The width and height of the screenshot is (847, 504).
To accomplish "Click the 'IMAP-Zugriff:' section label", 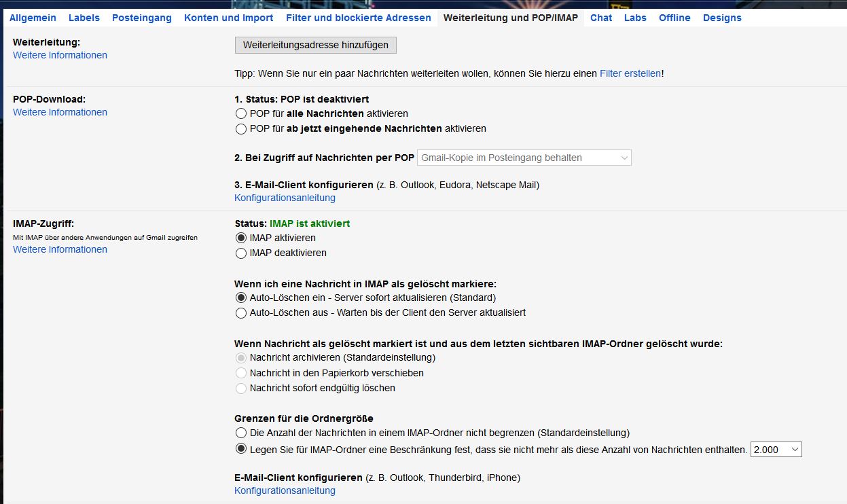I will [x=43, y=223].
